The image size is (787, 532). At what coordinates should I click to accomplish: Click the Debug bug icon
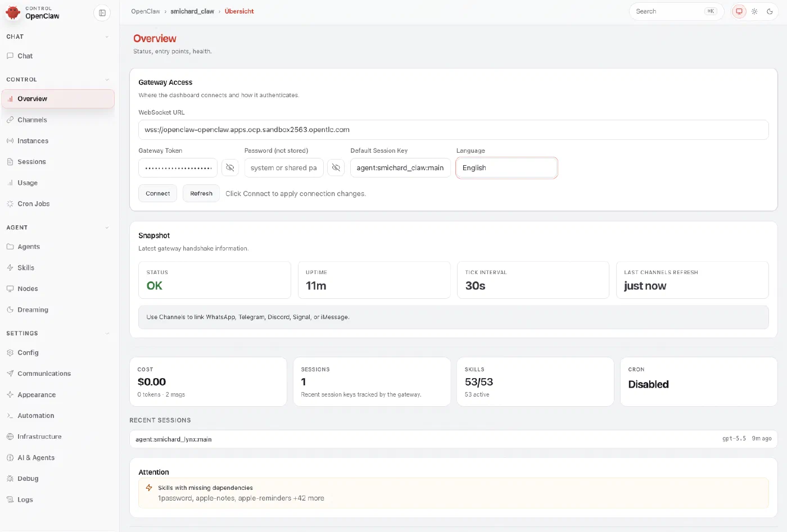coord(10,479)
